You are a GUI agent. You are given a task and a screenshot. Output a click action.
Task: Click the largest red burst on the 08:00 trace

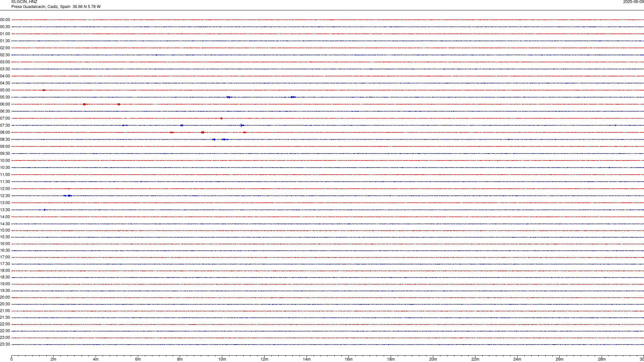coord(203,132)
